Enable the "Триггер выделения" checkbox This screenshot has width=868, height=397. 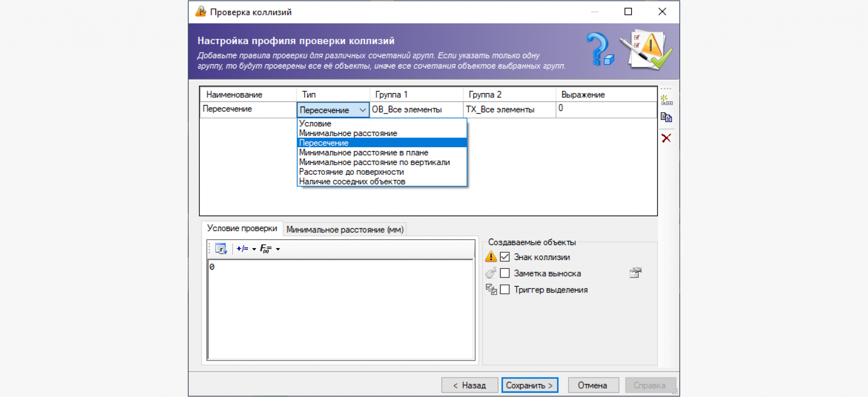coord(505,290)
